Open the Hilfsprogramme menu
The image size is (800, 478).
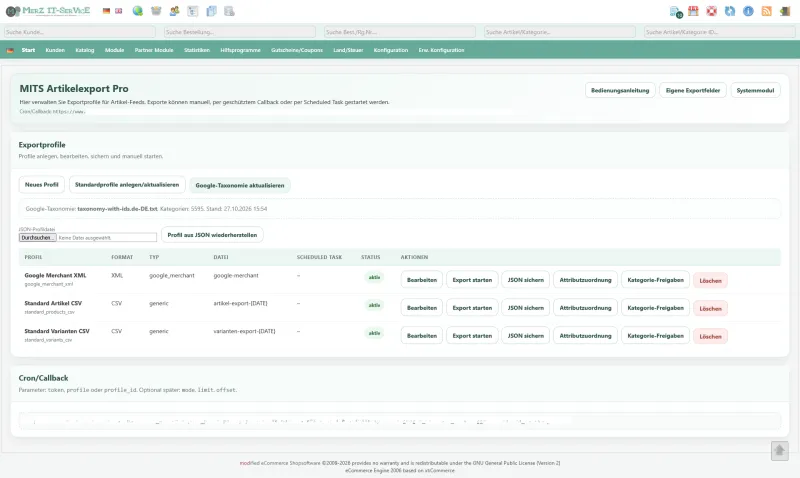click(x=240, y=50)
